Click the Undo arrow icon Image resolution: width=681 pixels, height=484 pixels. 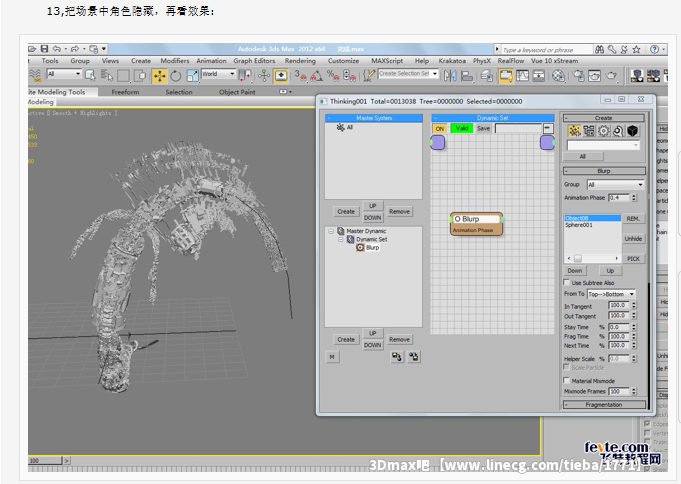pyautogui.click(x=57, y=49)
